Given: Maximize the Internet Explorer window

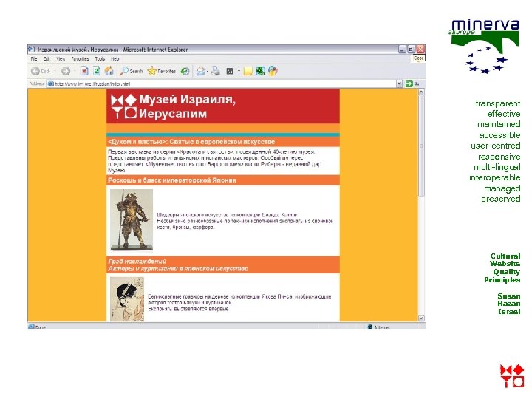Looking at the screenshot, I should coord(412,50).
